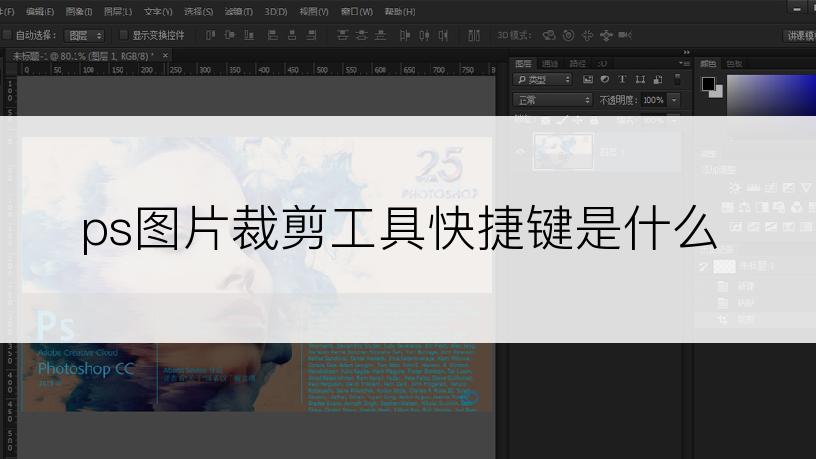Enable 显示变换控件 checkbox
Viewport: 816px width, 459px height.
123,35
